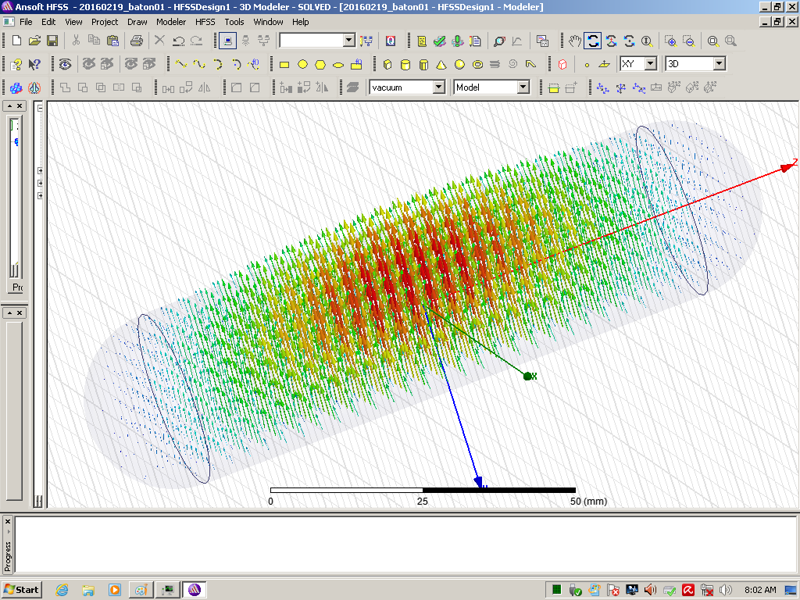
Task: Click the Draw sphere icon
Action: pyautogui.click(x=459, y=64)
